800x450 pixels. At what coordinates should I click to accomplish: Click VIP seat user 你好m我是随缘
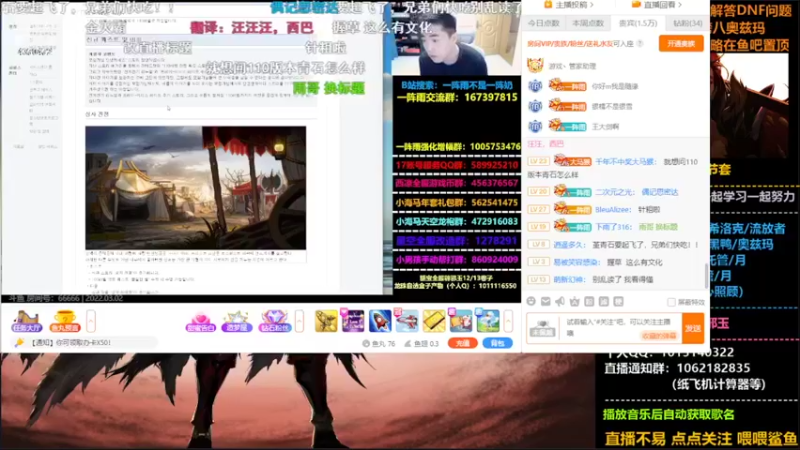[x=614, y=87]
